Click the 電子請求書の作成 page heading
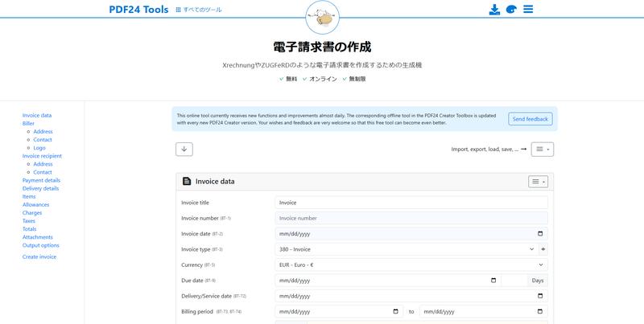Screen dimensions: 644x324 [x=323, y=47]
